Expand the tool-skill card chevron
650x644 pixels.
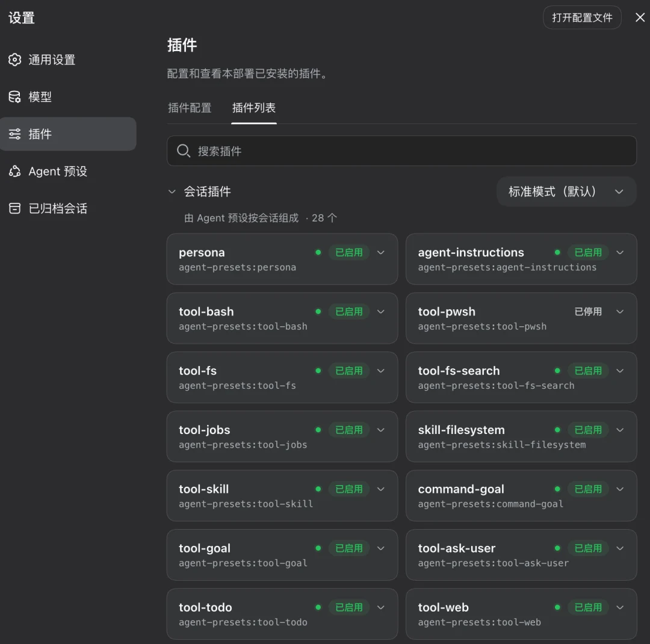[380, 489]
